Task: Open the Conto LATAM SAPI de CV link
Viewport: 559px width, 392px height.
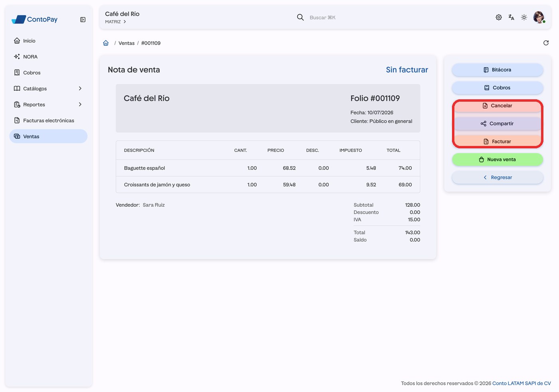Action: click(521, 383)
